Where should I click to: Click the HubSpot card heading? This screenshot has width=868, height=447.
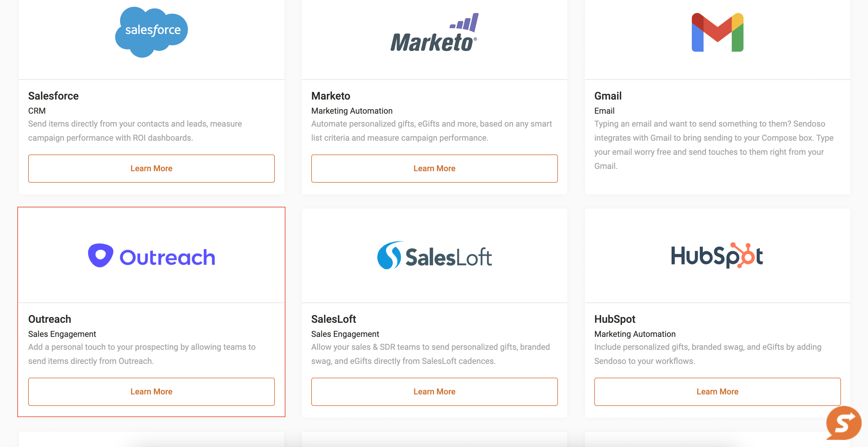614,319
